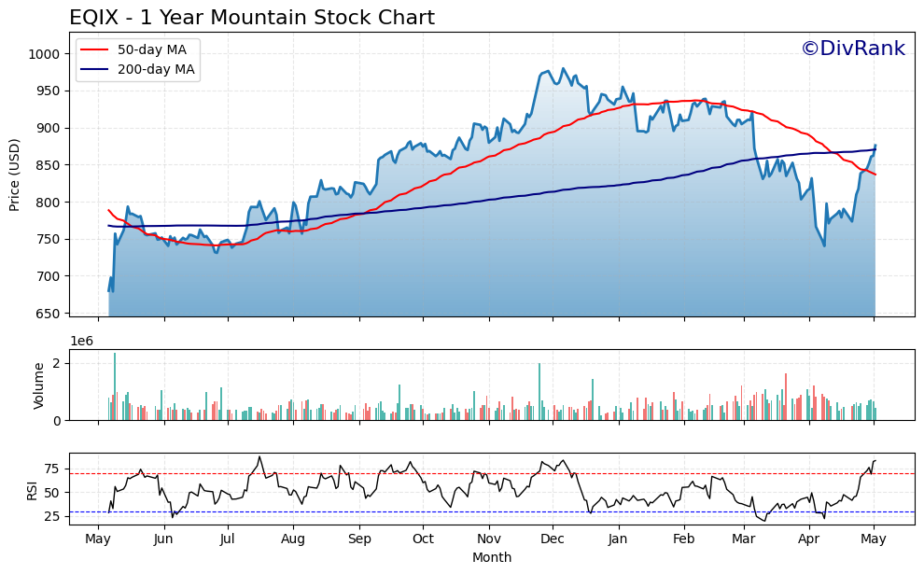Image resolution: width=924 pixels, height=574 pixels.
Task: Click the 850 price tick label
Action: pyautogui.click(x=49, y=165)
